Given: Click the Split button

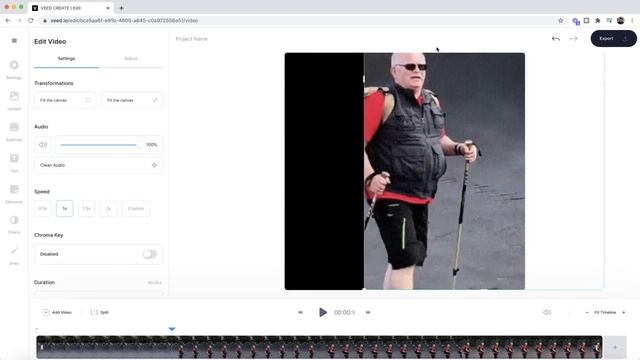Looking at the screenshot, I should pos(100,312).
